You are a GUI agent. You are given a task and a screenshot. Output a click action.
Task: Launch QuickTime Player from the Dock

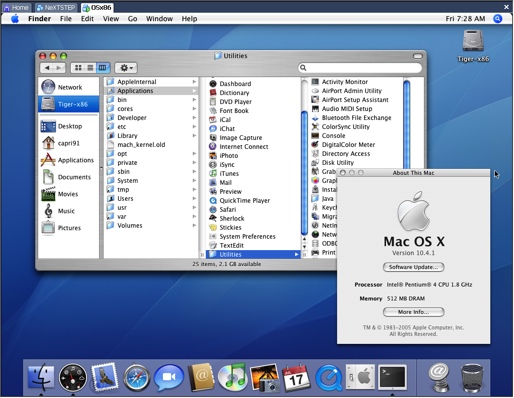(x=329, y=378)
